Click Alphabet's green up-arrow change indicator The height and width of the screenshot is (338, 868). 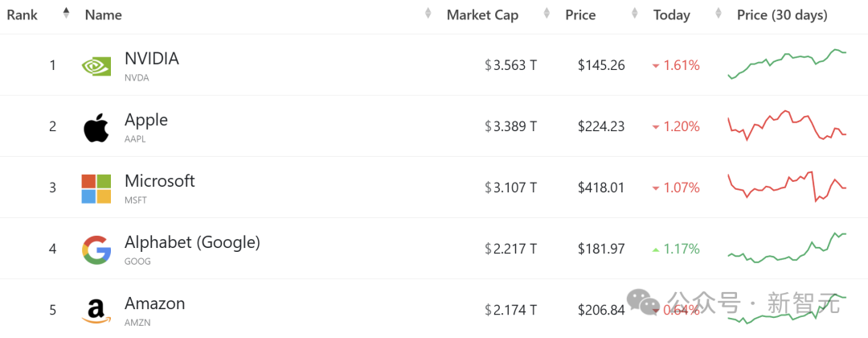pyautogui.click(x=656, y=249)
